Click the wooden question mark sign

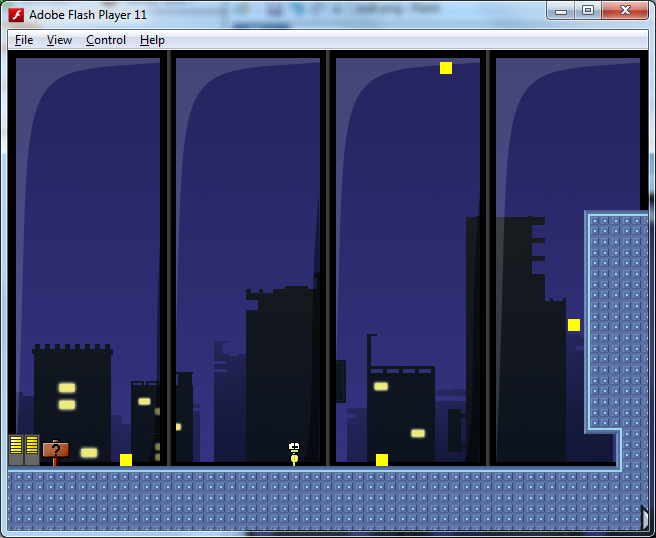click(x=55, y=451)
